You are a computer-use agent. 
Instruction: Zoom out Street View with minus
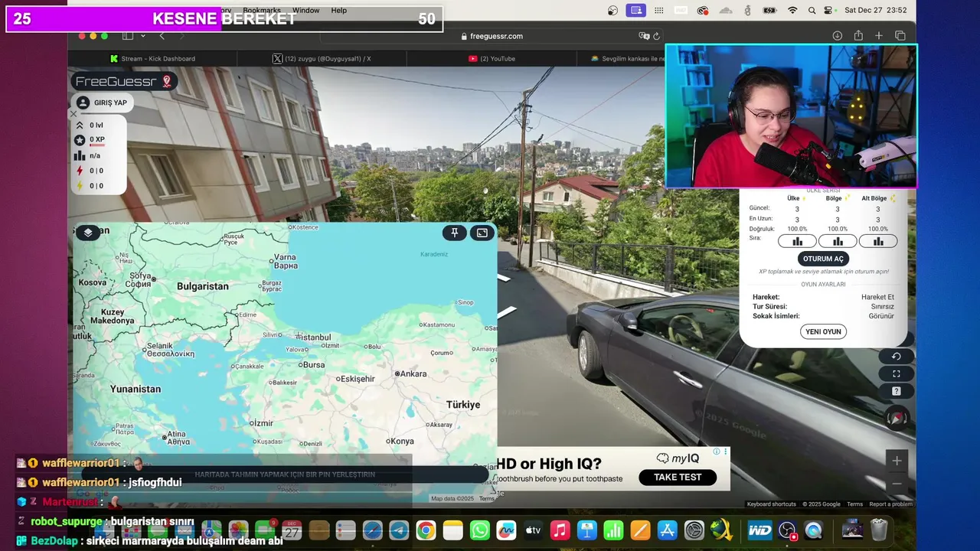point(897,484)
